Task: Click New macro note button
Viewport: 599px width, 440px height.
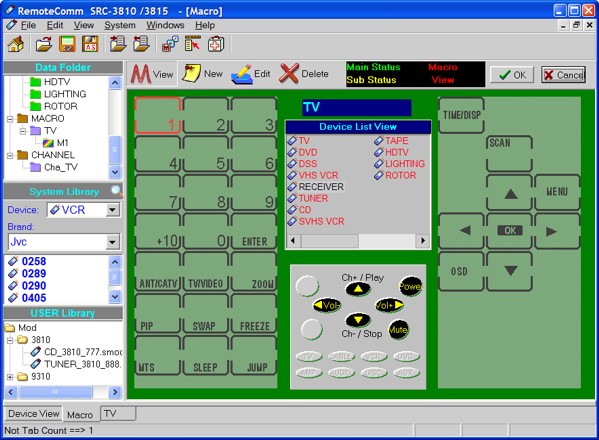Action: [x=202, y=73]
